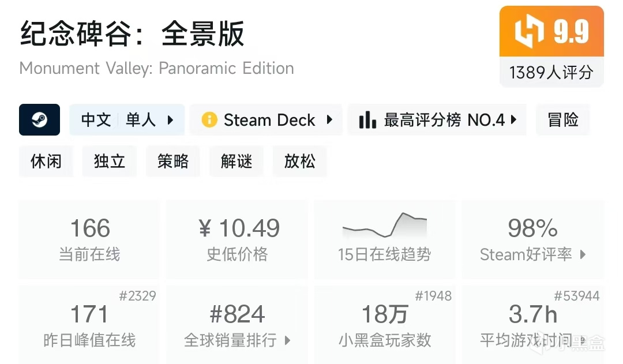Click the Steam platform icon
Screen dimensions: 623x364
pos(39,120)
